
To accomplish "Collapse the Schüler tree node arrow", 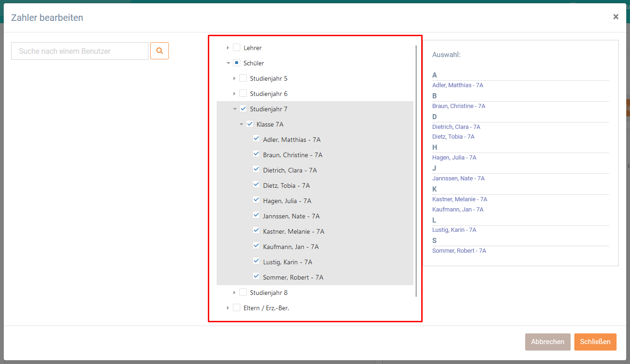I will pyautogui.click(x=228, y=63).
